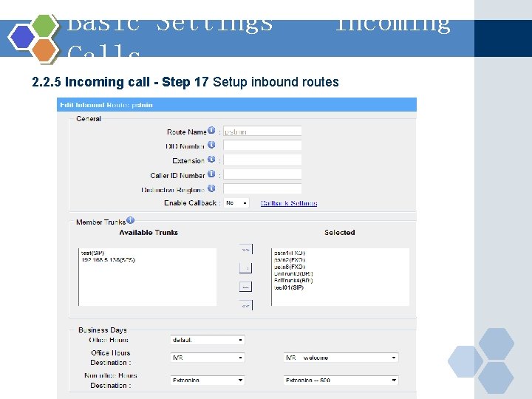Open the IVR welcome destination dropdown
This screenshot has height=399, width=532.
click(341, 358)
